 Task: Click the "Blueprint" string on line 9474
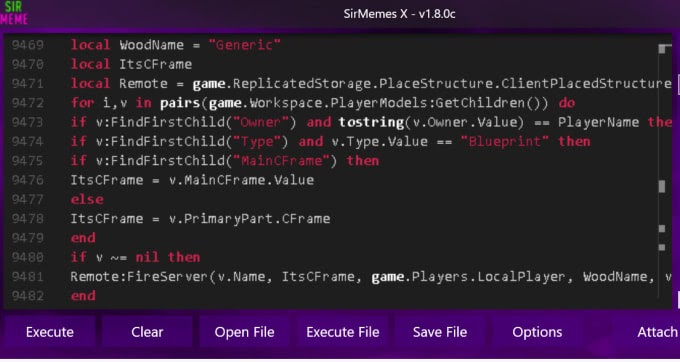505,142
